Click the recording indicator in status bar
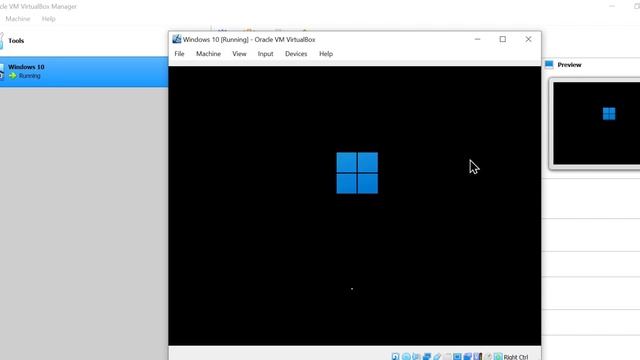 pyautogui.click(x=468, y=357)
